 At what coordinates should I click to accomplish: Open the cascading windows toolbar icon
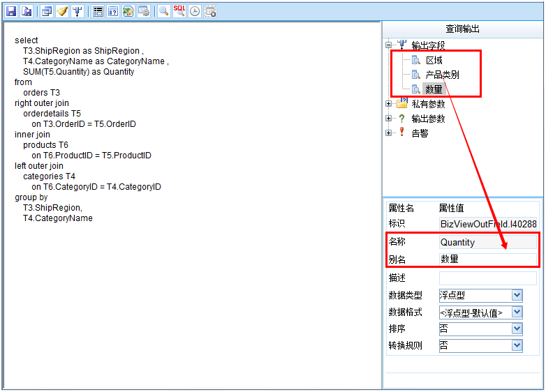[x=46, y=11]
